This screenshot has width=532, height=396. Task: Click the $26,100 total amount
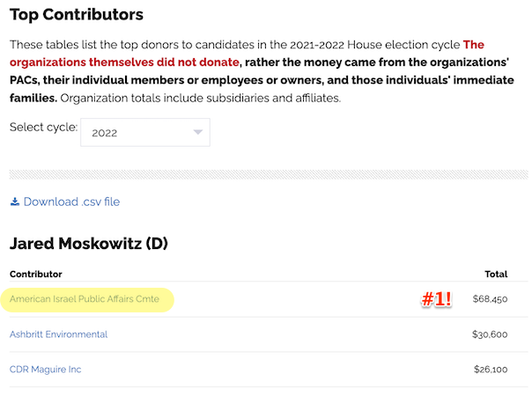pos(491,370)
